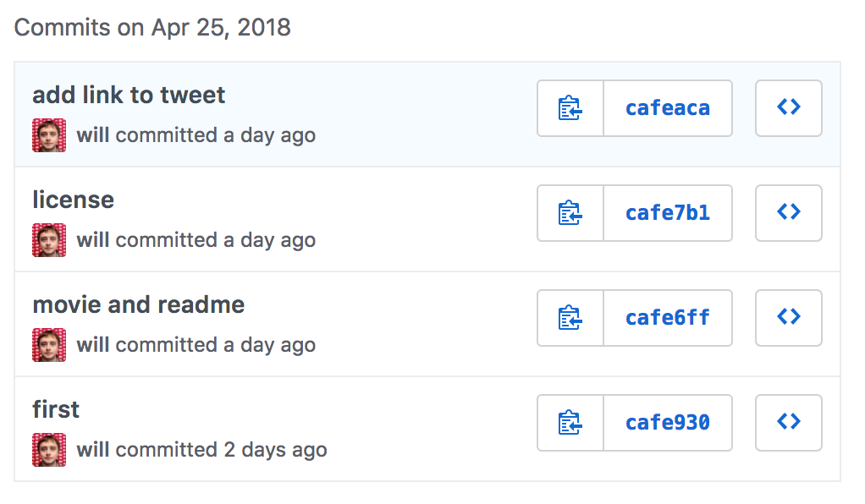Copy full SHA for commit cafe6ff
This screenshot has width=865, height=504.
[x=570, y=318]
